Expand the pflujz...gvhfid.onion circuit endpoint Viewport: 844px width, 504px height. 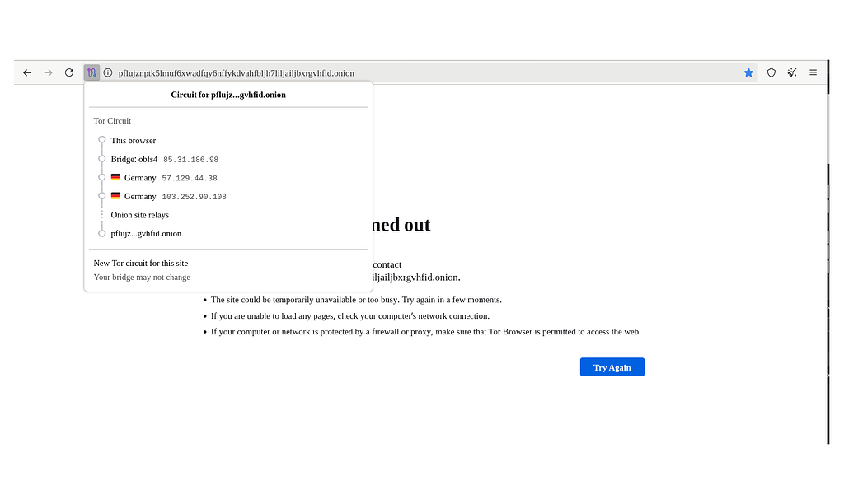click(x=147, y=233)
